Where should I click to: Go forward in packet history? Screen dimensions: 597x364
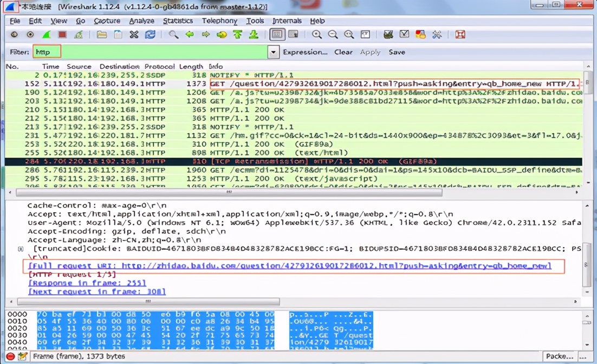click(206, 35)
